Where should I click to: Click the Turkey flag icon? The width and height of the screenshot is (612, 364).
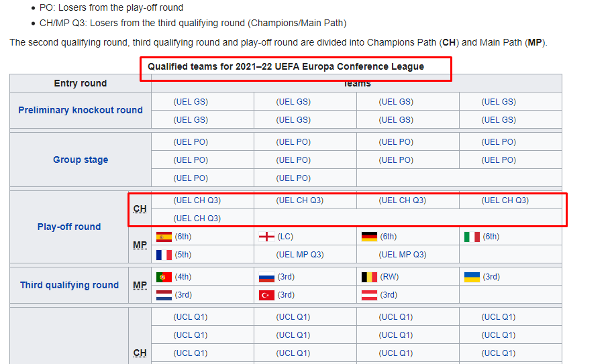point(266,295)
